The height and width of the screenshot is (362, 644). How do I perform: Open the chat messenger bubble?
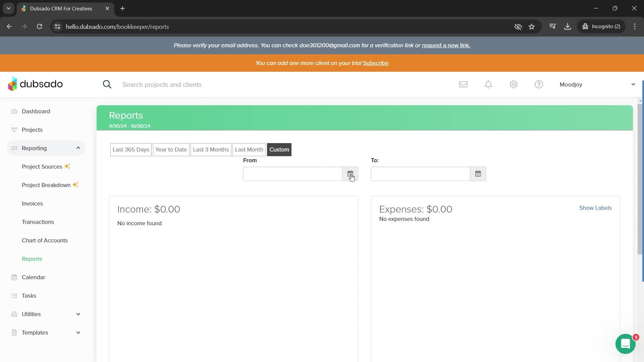625,344
